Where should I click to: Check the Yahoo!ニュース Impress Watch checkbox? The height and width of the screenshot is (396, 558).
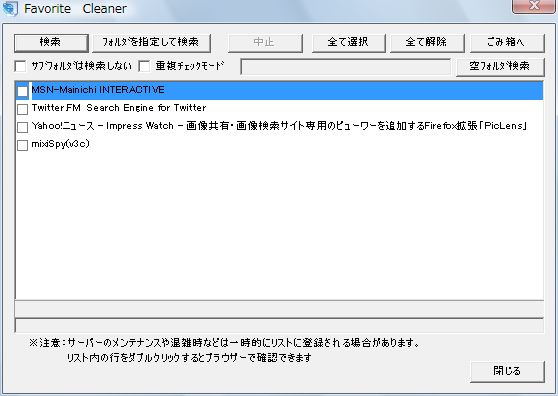[22, 127]
